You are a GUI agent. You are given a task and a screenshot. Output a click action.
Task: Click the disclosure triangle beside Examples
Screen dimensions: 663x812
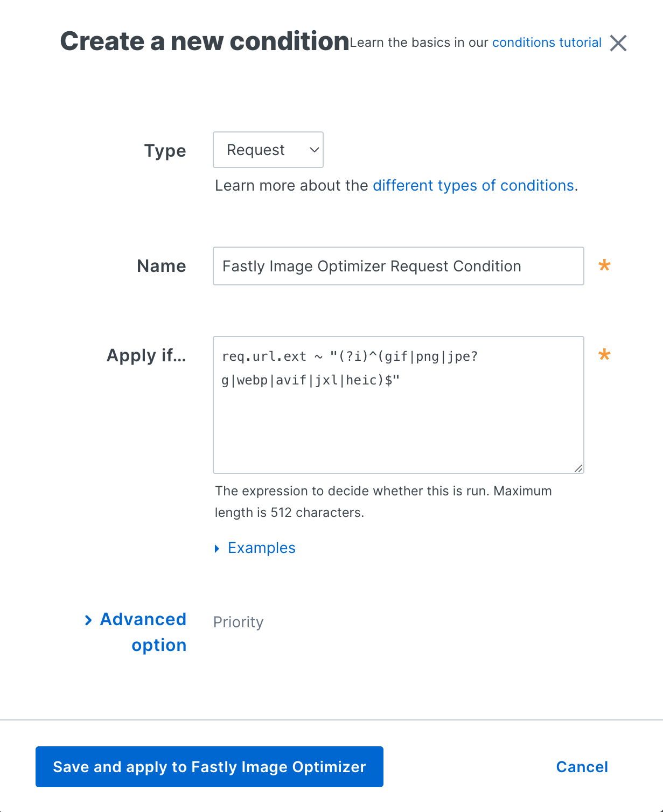click(218, 548)
